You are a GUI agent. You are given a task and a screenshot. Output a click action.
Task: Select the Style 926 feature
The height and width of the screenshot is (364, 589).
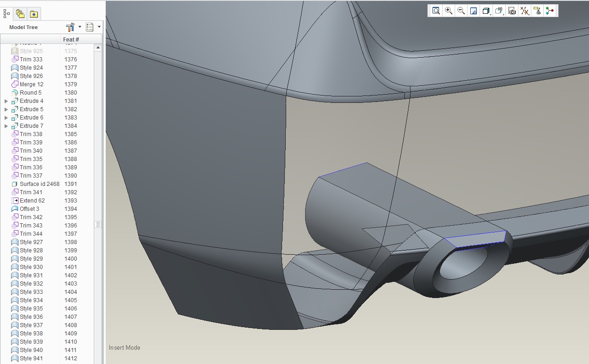pyautogui.click(x=31, y=76)
